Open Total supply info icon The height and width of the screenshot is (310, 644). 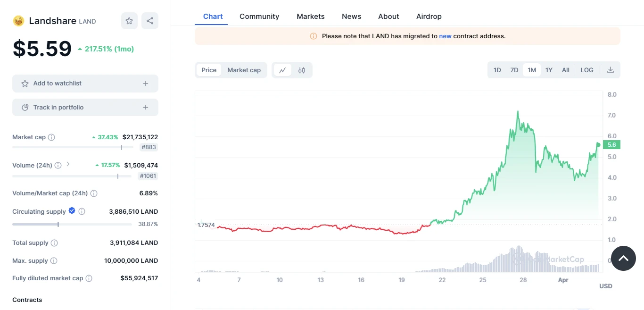click(54, 243)
